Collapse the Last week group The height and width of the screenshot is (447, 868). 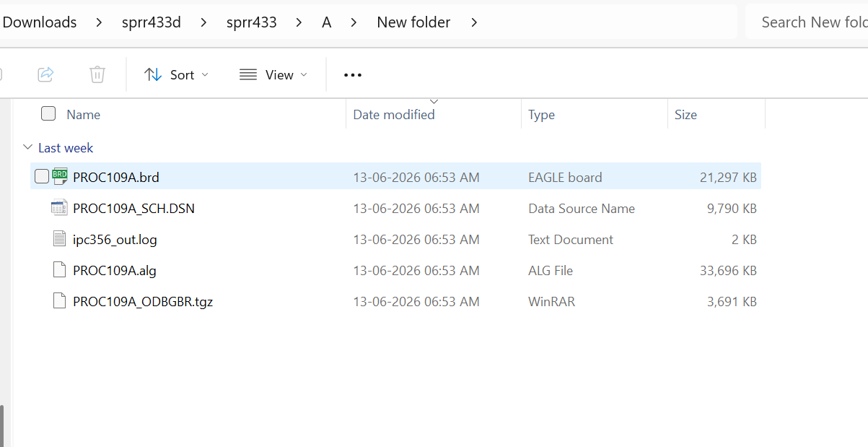[27, 147]
